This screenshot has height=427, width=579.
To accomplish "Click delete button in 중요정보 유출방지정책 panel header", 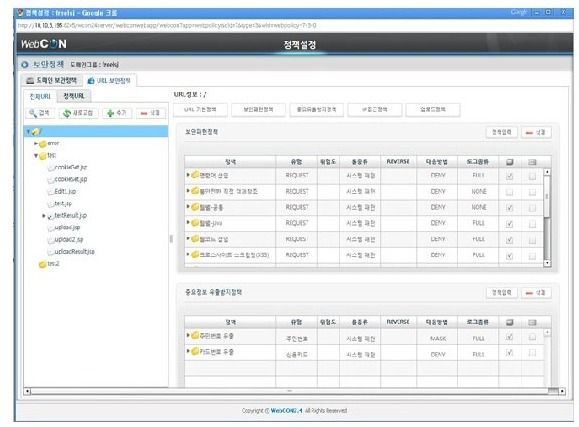I will [x=536, y=293].
